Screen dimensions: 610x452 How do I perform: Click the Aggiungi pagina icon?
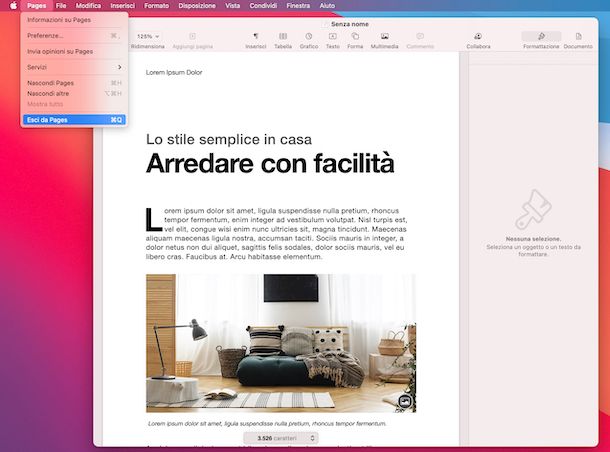[192, 36]
